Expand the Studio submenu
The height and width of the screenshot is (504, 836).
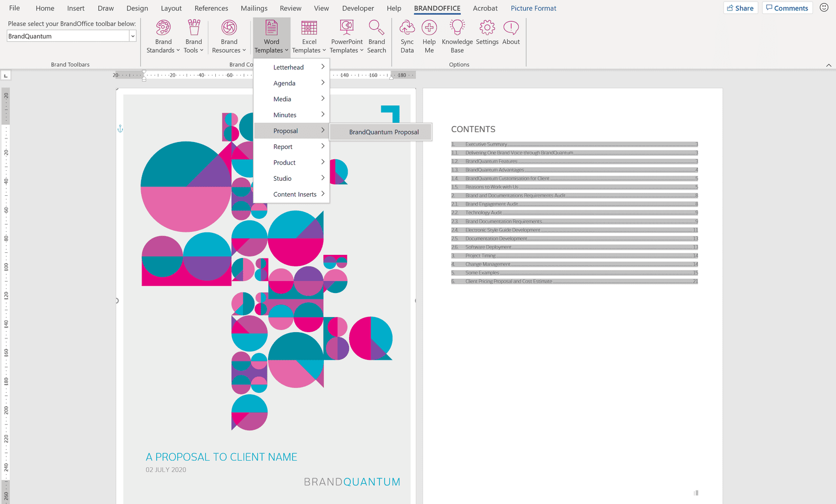pos(292,179)
